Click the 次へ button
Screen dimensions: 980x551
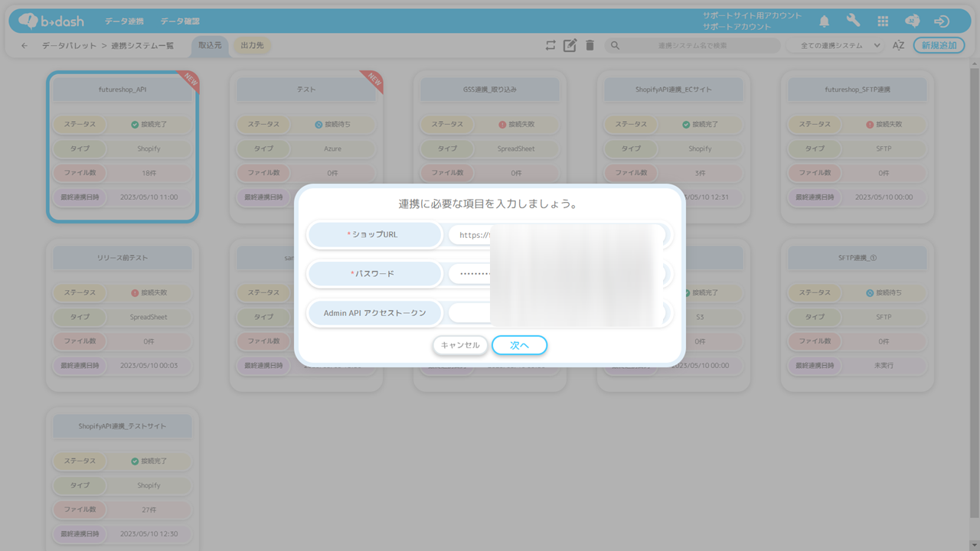520,345
